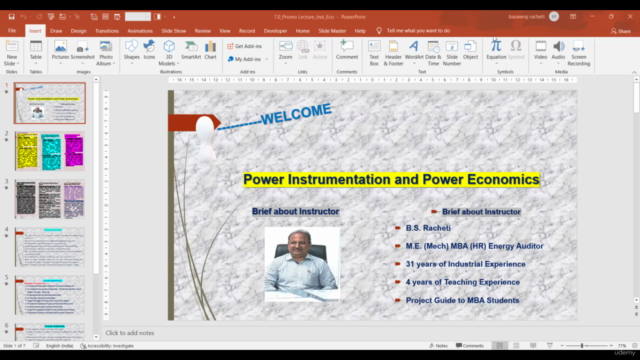
Task: Open the Audio dropdown arrow
Action: [558, 64]
